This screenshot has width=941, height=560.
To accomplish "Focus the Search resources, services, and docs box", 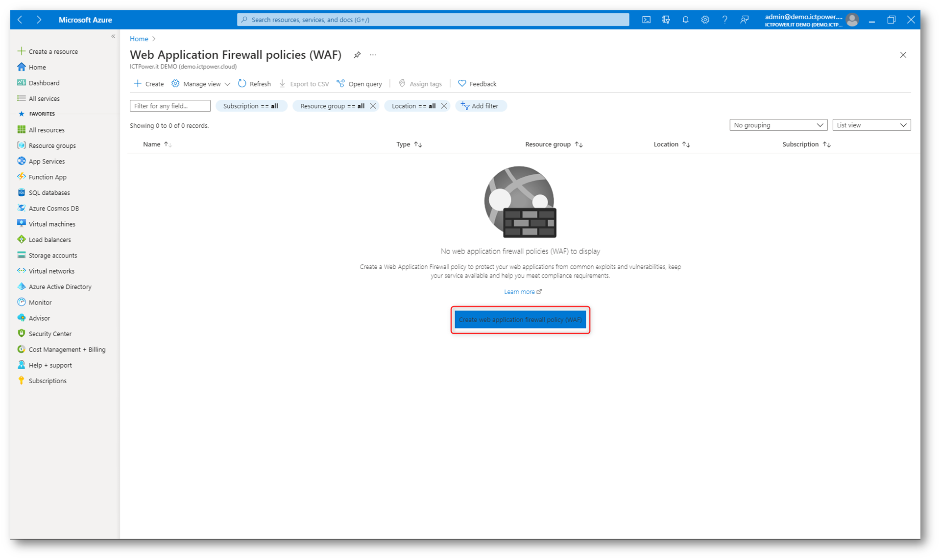I will pyautogui.click(x=433, y=20).
